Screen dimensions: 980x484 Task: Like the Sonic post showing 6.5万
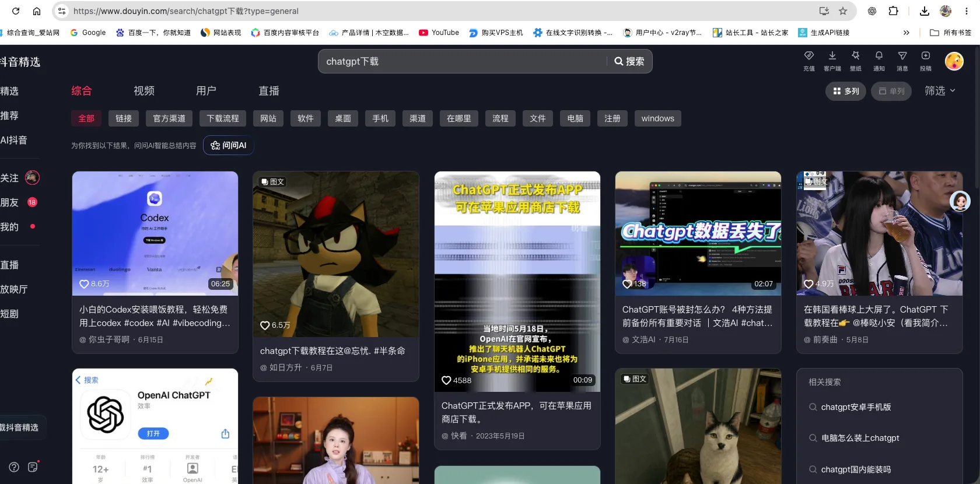click(265, 325)
